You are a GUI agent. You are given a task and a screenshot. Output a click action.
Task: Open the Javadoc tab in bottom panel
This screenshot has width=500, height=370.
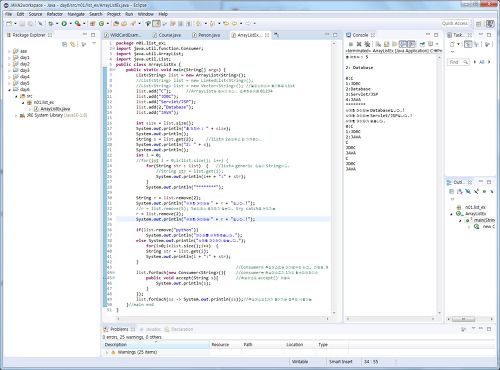151,329
